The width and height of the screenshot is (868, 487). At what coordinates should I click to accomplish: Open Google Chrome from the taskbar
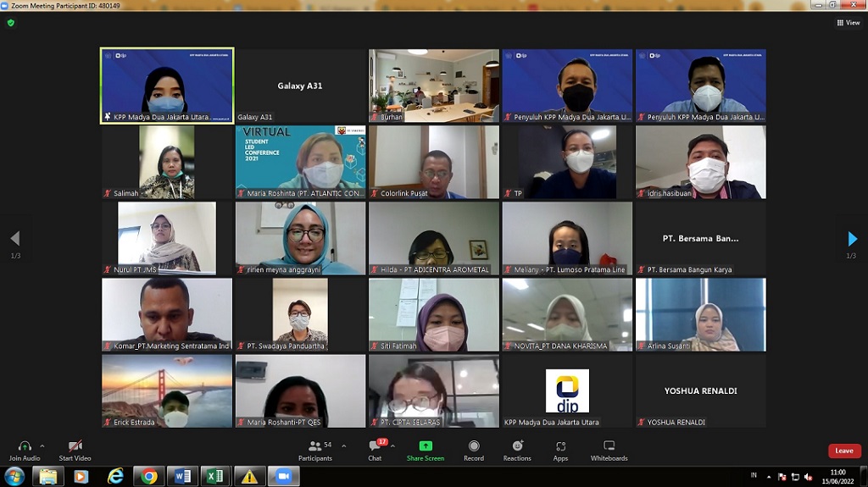point(149,477)
